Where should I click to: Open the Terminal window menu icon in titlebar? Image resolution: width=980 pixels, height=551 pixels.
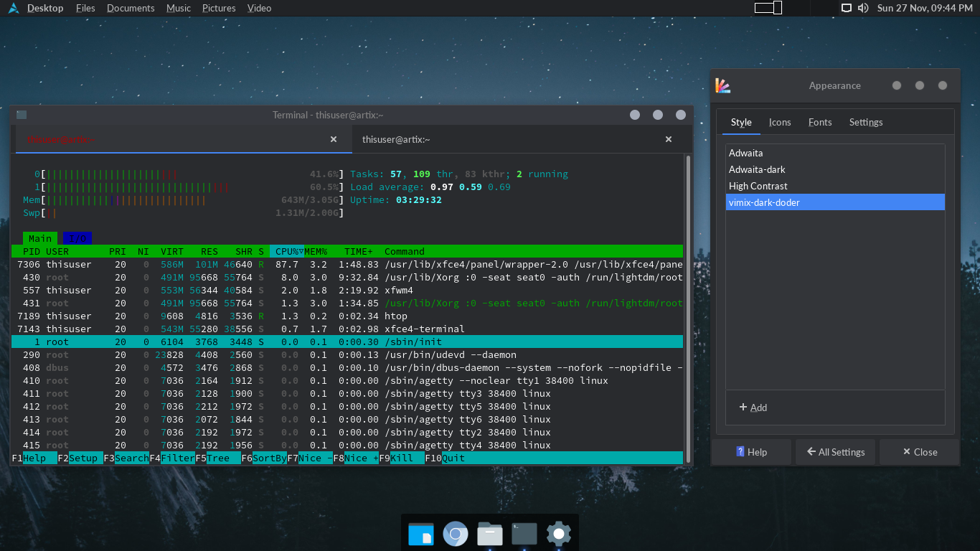(x=22, y=115)
